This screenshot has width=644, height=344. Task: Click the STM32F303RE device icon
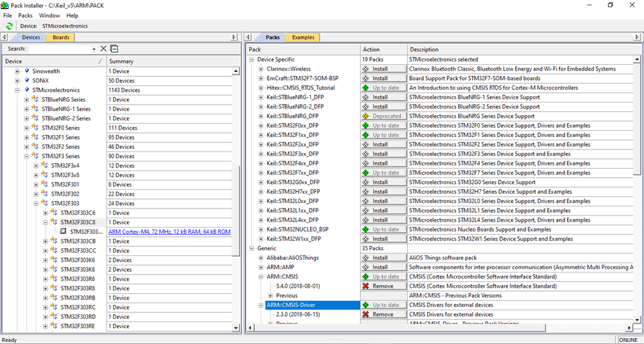pos(55,326)
